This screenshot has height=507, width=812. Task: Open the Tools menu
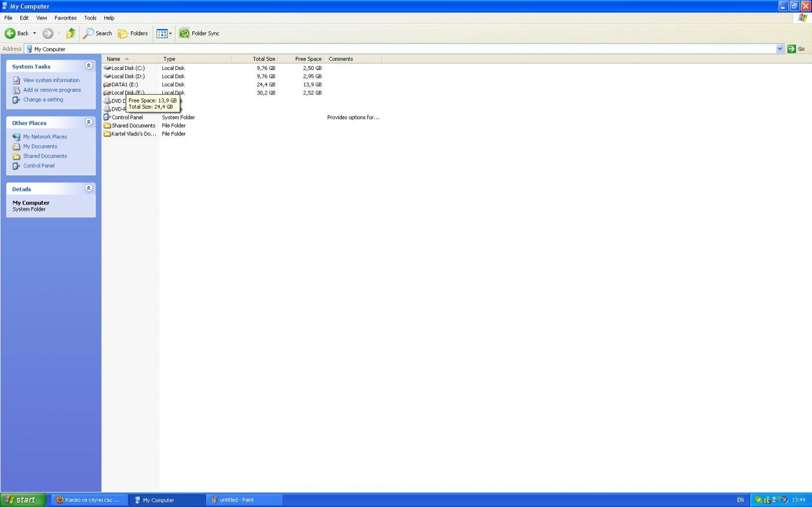click(90, 18)
